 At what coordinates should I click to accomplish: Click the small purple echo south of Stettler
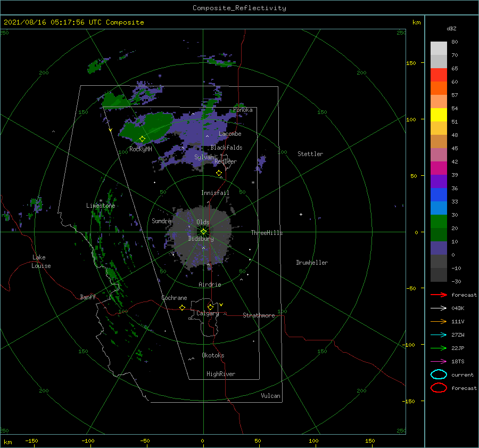[261, 163]
